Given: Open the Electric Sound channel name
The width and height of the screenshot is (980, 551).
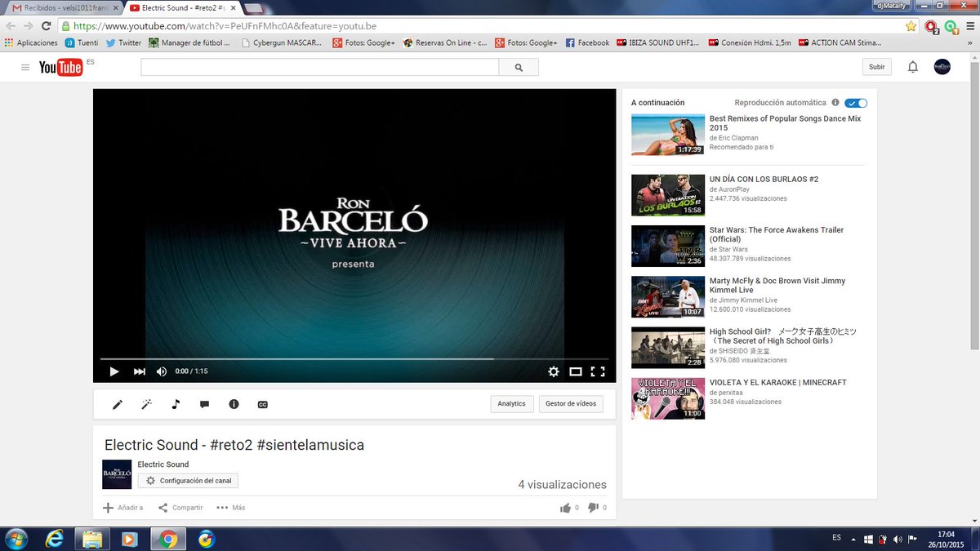Looking at the screenshot, I should coord(163,464).
